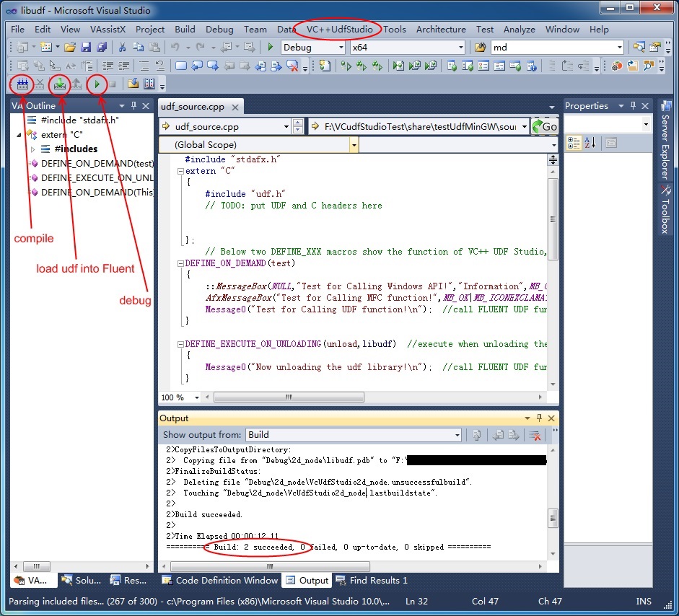Image resolution: width=679 pixels, height=616 pixels.
Task: Click the UDF compile toolbar icon
Action: [x=22, y=84]
